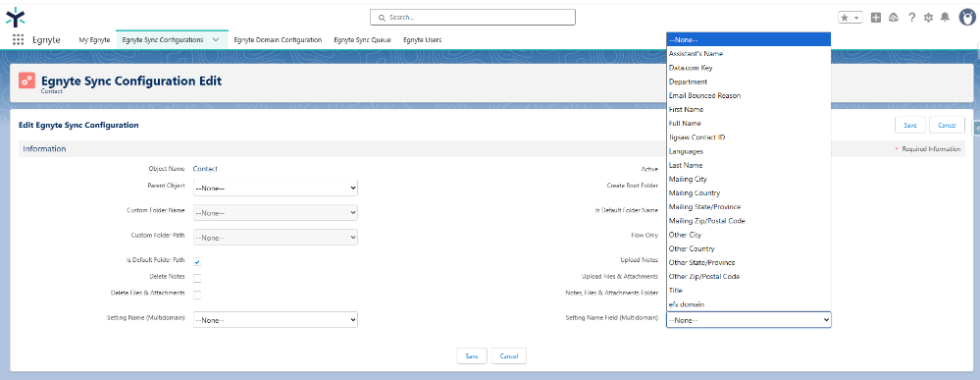Uncheck Is Default Folder Path checkbox

coord(197,262)
